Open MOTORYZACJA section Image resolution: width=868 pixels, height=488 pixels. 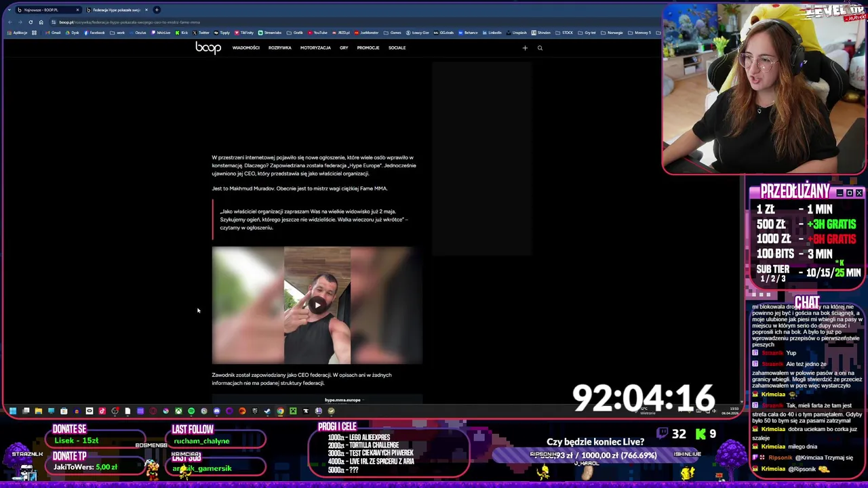315,47
